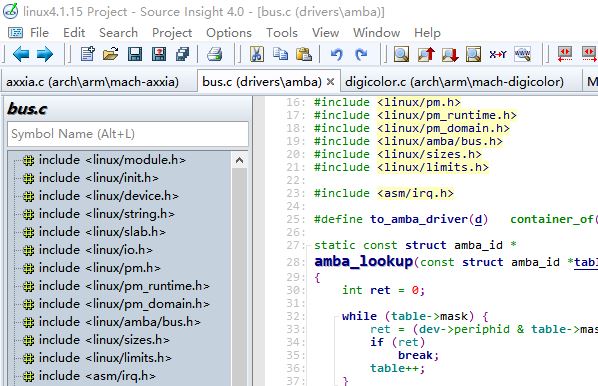Create a new file from toolbar
This screenshot has width=598, height=386.
click(88, 54)
